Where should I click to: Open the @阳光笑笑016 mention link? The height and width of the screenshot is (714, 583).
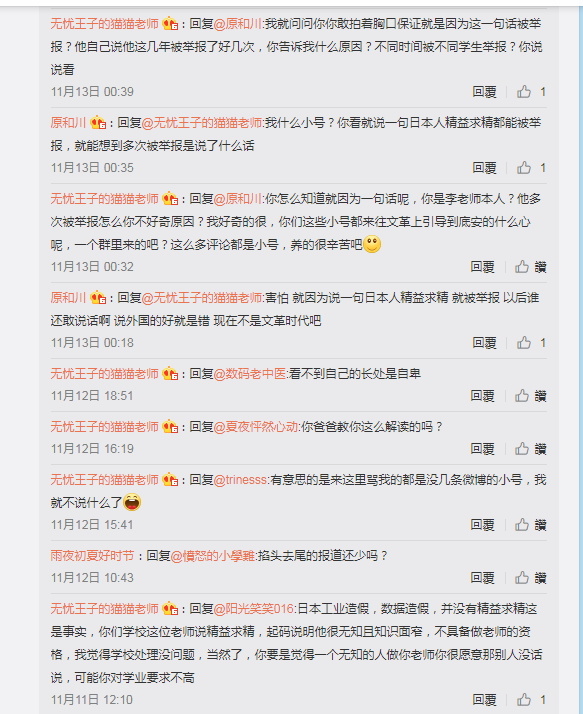(254, 609)
